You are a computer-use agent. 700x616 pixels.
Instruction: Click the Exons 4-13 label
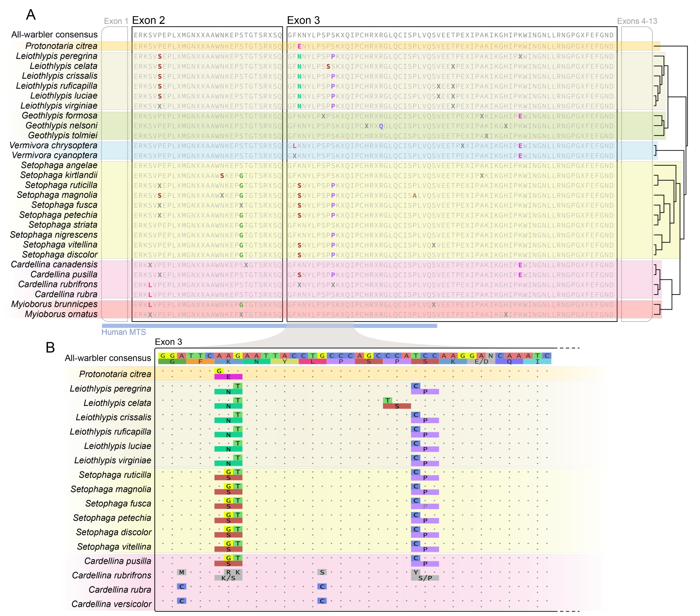coord(637,21)
